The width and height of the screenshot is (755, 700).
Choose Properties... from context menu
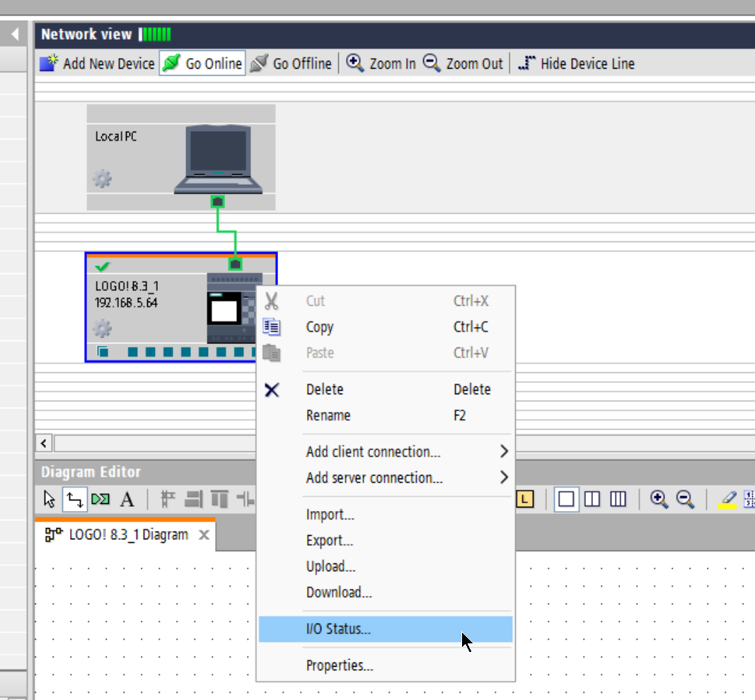tap(385, 666)
